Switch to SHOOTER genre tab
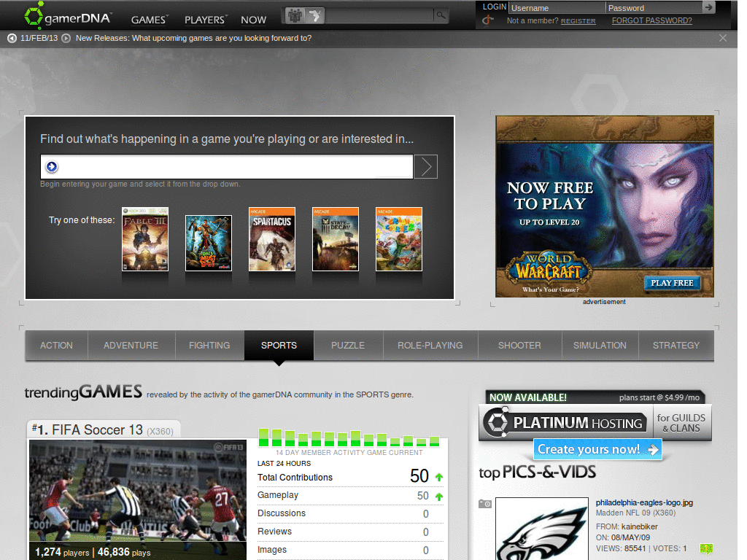747x560 pixels. [x=519, y=345]
